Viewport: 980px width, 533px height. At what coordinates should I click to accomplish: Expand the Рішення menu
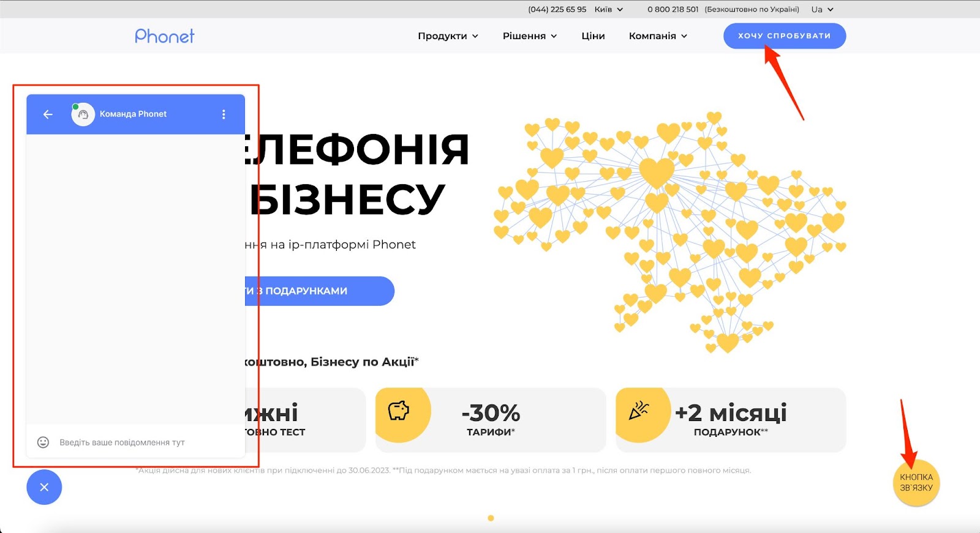[530, 36]
